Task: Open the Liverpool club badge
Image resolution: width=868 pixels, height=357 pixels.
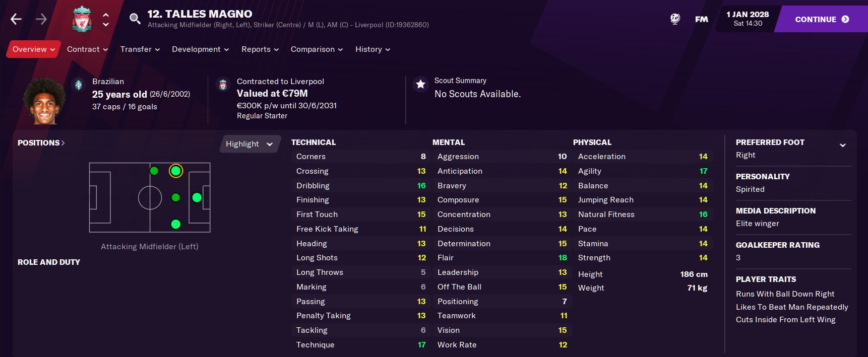Action: 82,19
